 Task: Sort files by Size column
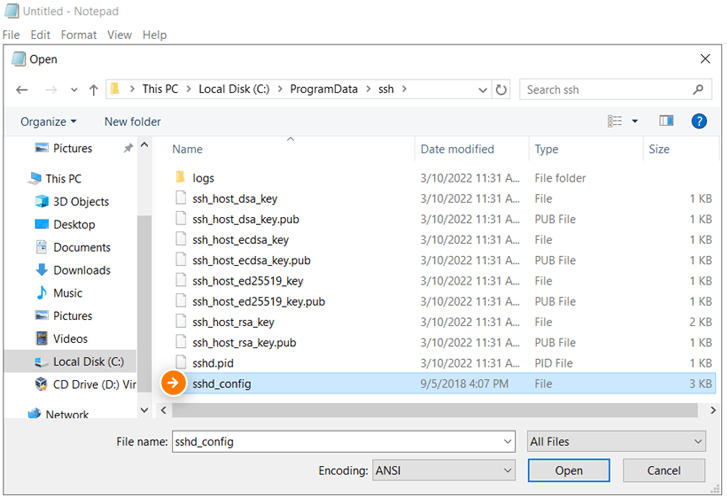[x=659, y=149]
